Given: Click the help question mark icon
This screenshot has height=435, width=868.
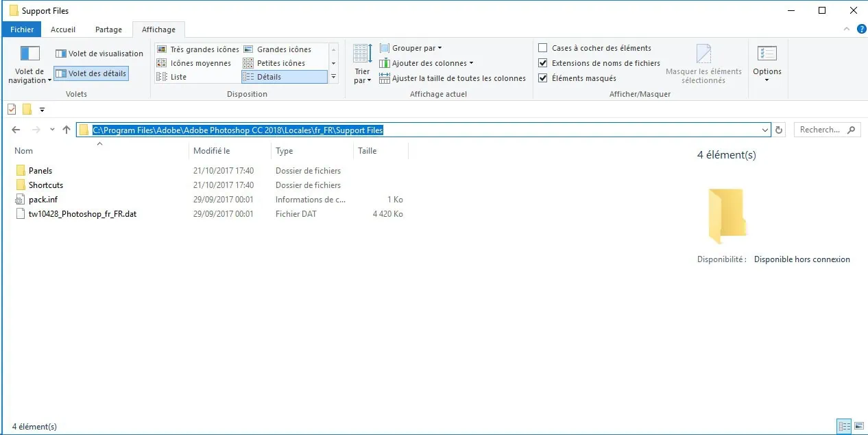Looking at the screenshot, I should [861, 30].
